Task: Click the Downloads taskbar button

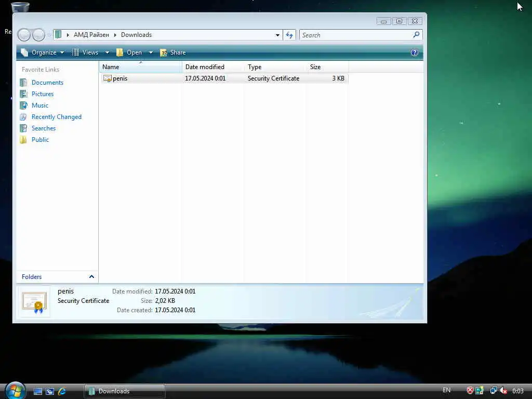Action: click(125, 391)
